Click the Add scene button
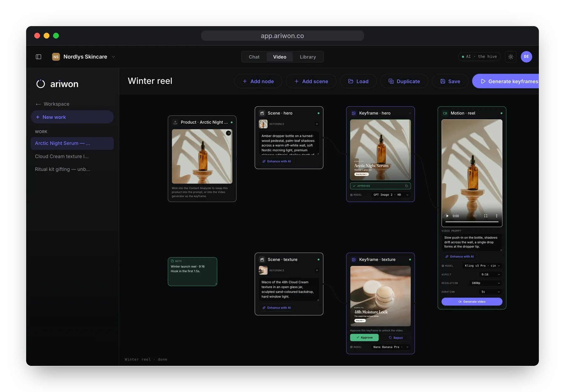Viewport: 565px width, 392px height. [x=311, y=81]
